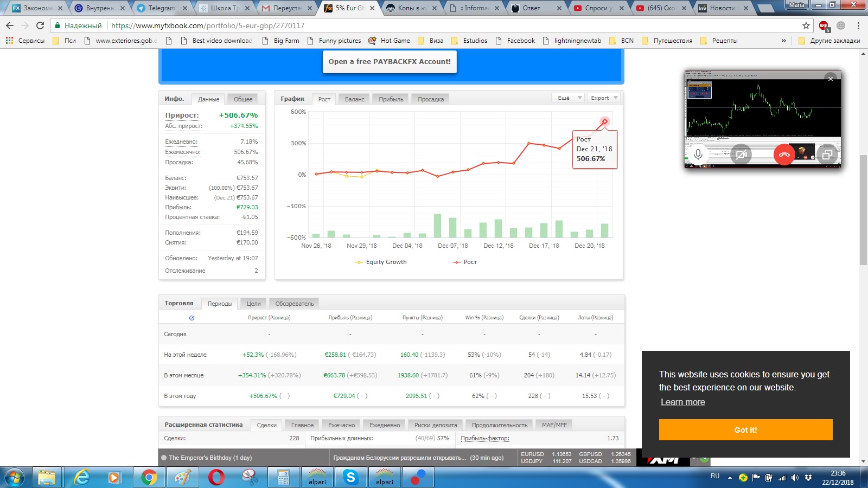Screen dimensions: 868x488
Task: Expand the bookmarks bar overflow chevron
Action: pyautogui.click(x=783, y=41)
